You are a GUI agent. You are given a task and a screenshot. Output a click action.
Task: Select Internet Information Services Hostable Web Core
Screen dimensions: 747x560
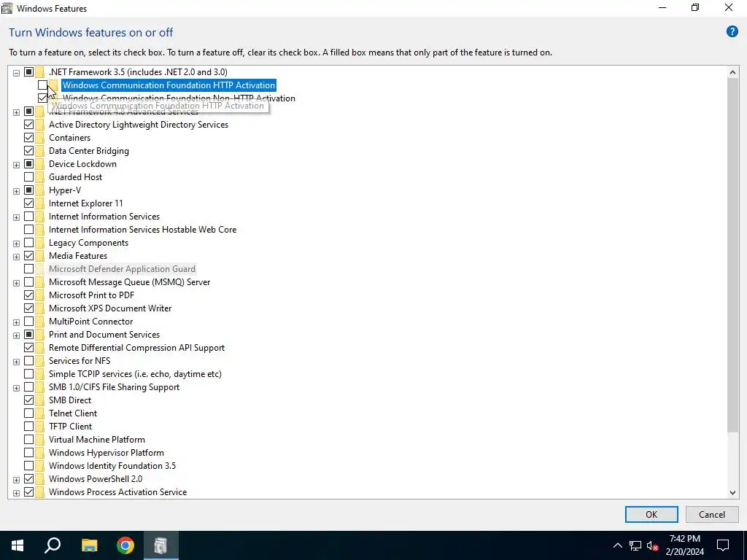tap(142, 230)
